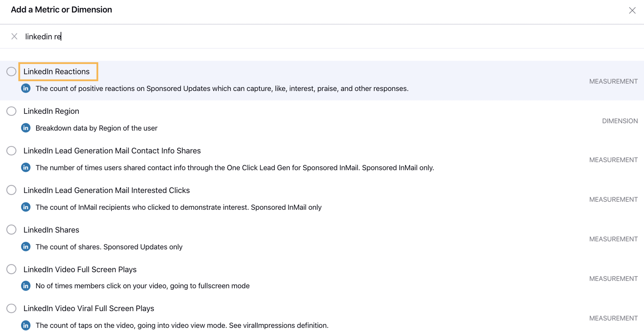Select LinkedIn Video Viral Full Screen Plays radio

pos(11,308)
